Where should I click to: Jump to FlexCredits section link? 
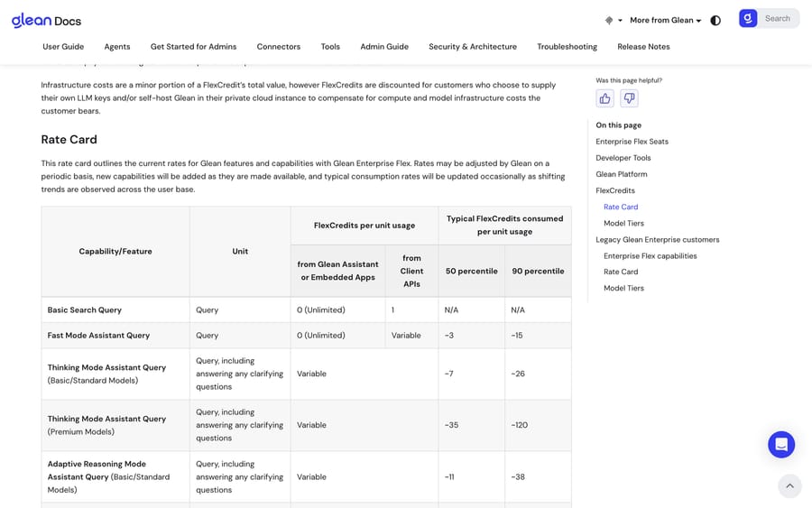coord(615,190)
